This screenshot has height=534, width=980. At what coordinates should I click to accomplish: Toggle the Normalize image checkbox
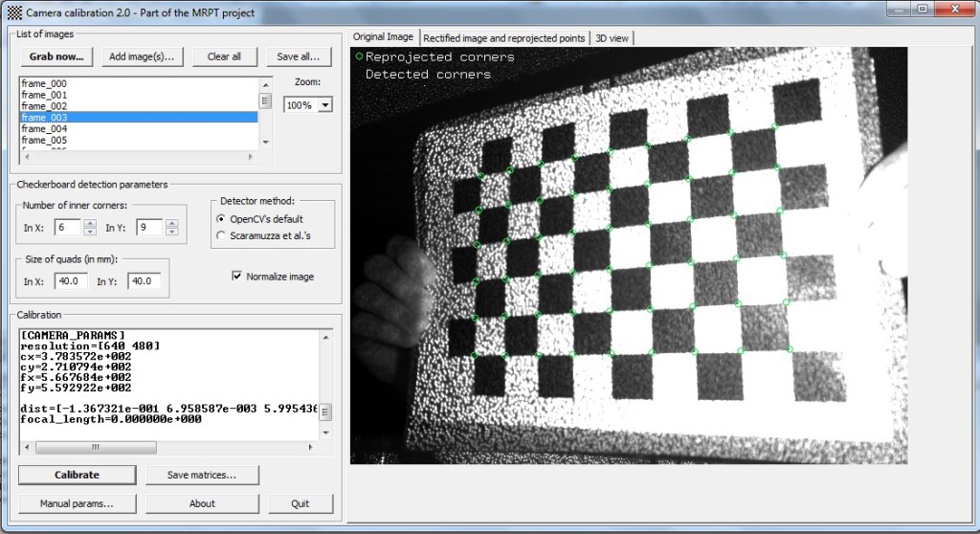tap(237, 277)
